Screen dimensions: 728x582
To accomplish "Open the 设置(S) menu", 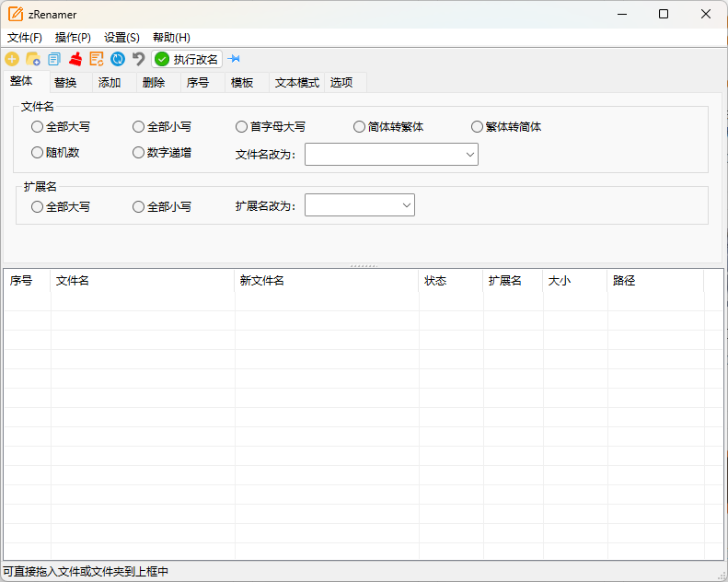I will (x=121, y=38).
